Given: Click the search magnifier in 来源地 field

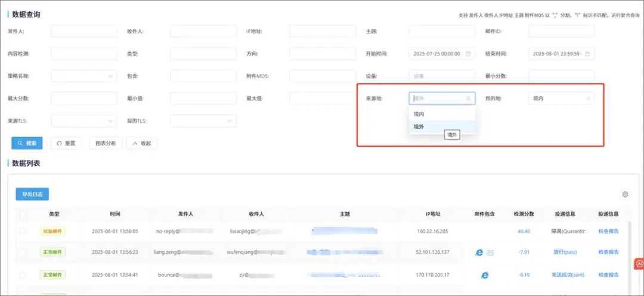Looking at the screenshot, I should coord(468,98).
